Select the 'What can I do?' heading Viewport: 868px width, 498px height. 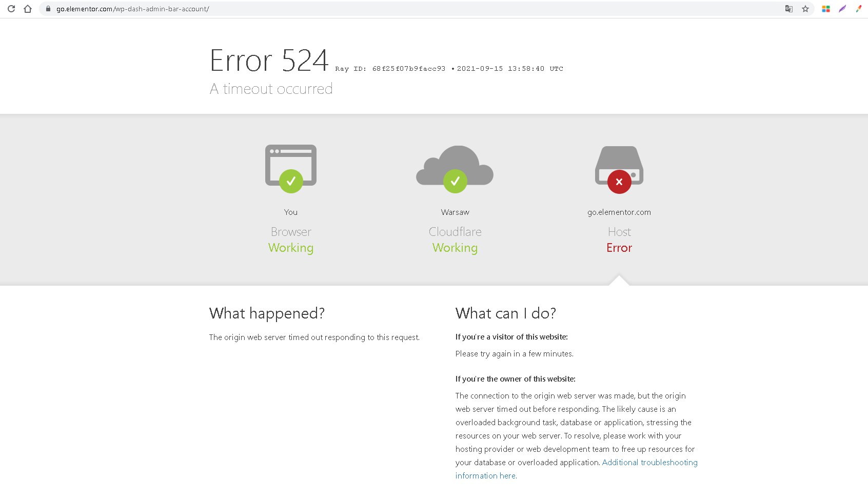(x=506, y=313)
